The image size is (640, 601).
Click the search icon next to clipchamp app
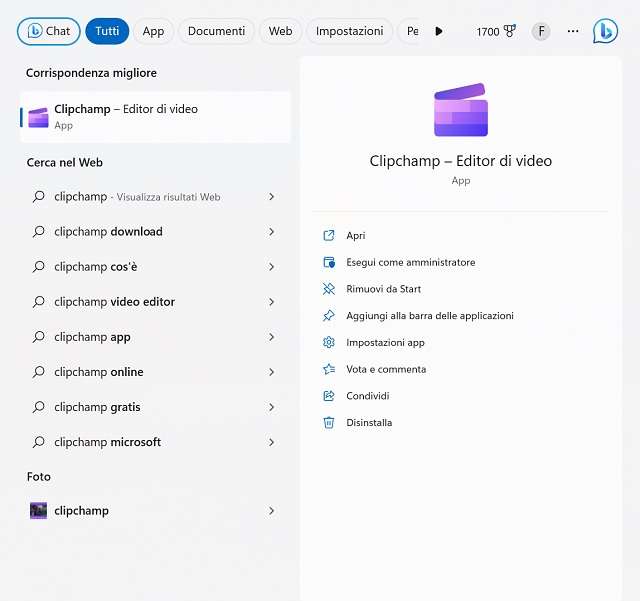point(39,337)
